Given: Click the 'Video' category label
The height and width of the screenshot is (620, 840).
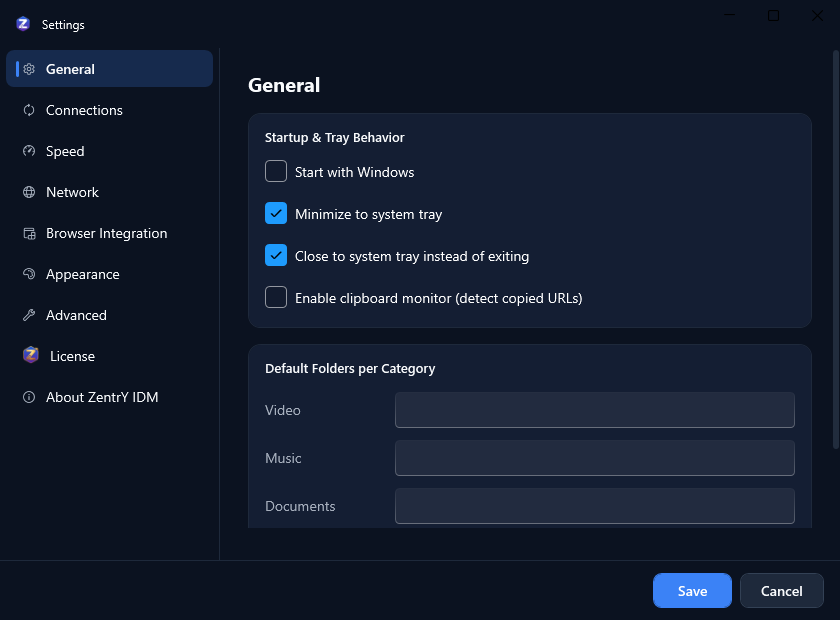Looking at the screenshot, I should point(283,410).
